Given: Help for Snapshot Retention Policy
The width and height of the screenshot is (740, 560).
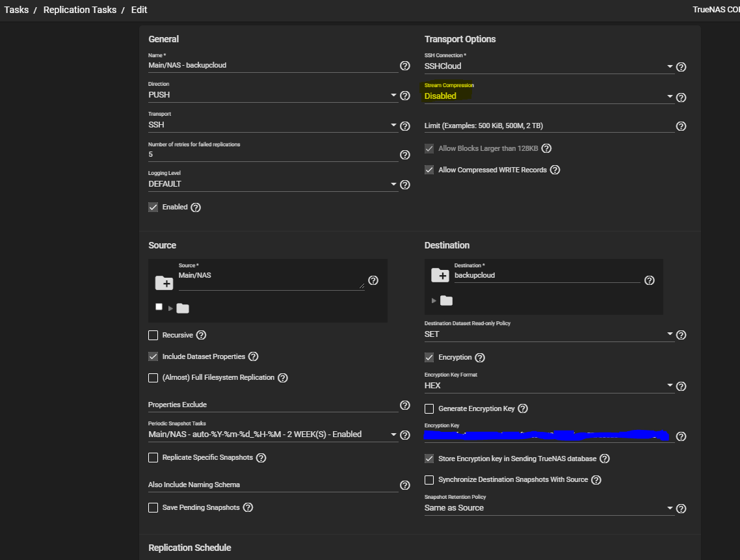Looking at the screenshot, I should click(681, 509).
